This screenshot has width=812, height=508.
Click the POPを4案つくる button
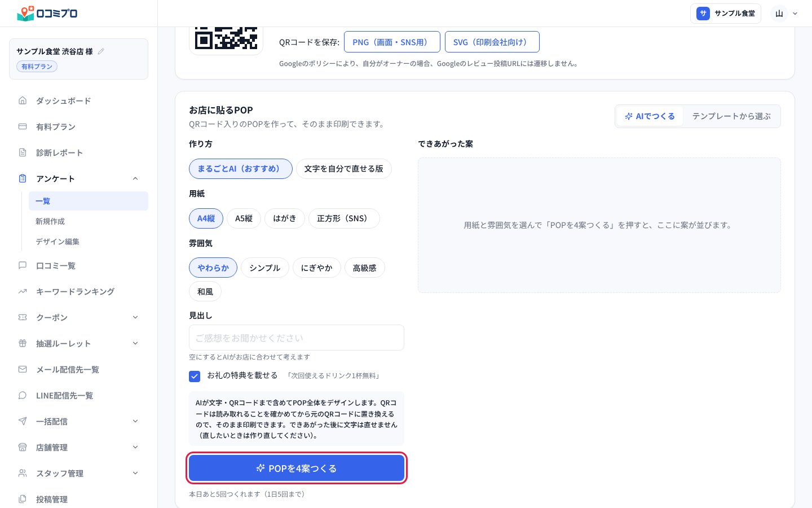pyautogui.click(x=297, y=468)
